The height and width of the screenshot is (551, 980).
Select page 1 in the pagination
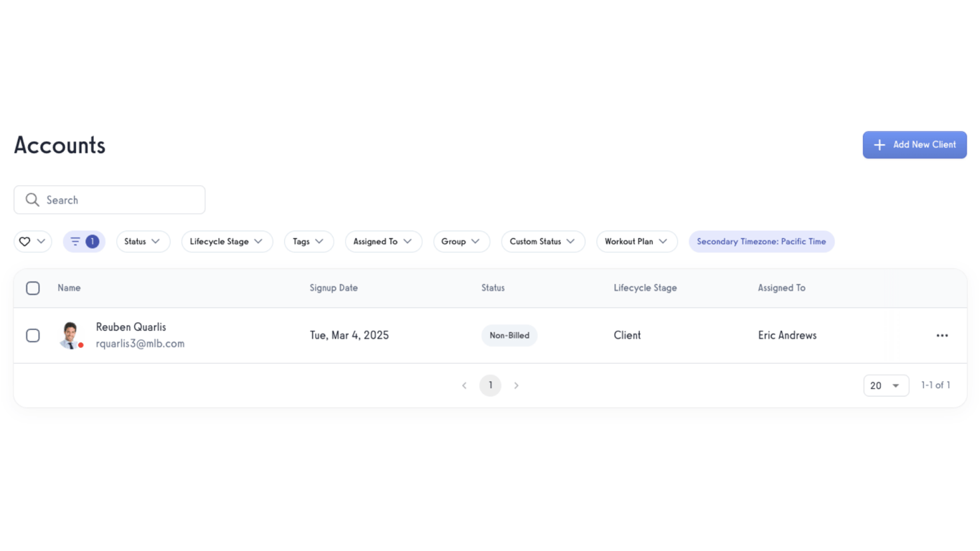[490, 386]
